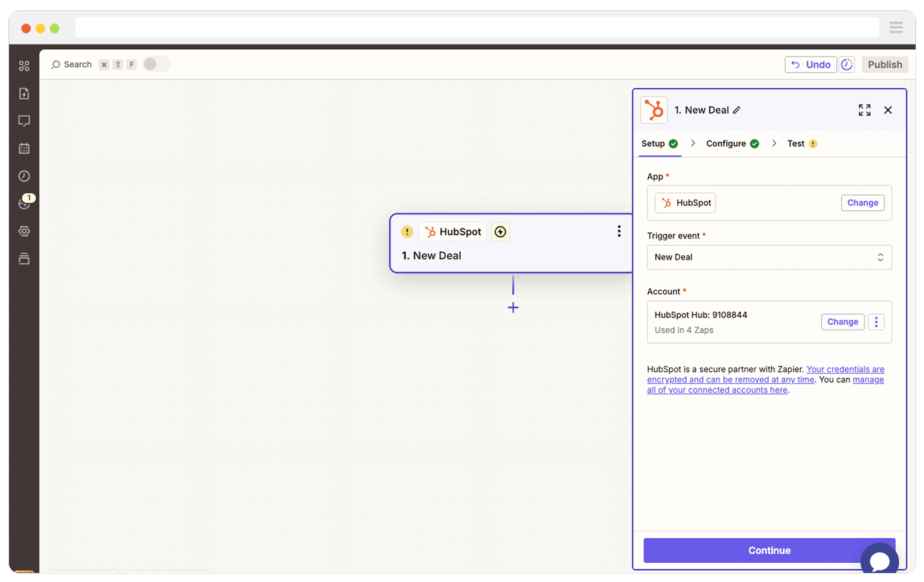Viewport: 924px width, 582px height.
Task: Expand the panel to full screen
Action: (x=864, y=110)
